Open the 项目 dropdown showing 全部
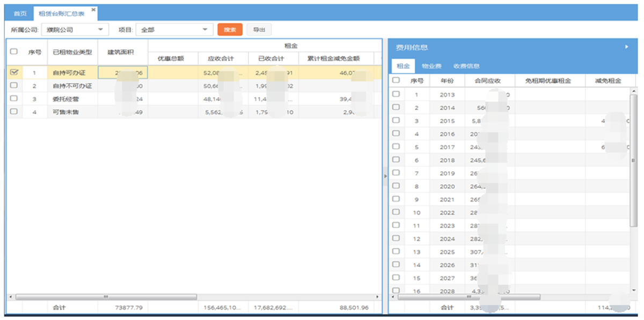This screenshot has height=320, width=644. (x=174, y=30)
